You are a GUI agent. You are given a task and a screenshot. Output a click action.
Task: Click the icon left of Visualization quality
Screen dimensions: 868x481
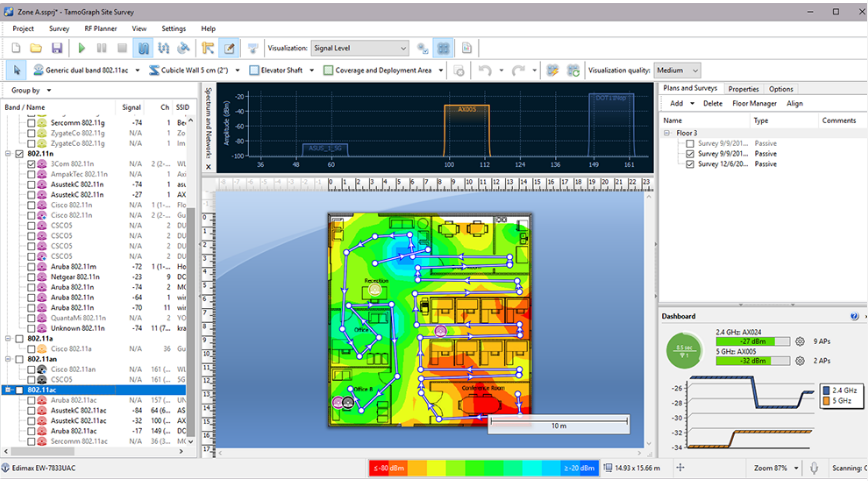tap(574, 70)
